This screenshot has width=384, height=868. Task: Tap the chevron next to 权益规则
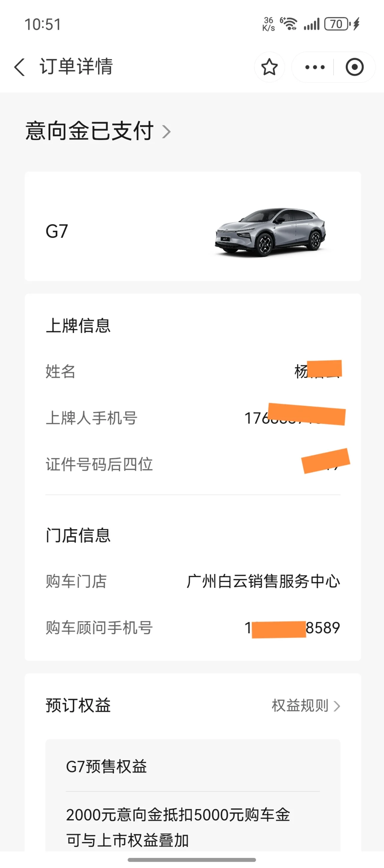tap(337, 706)
